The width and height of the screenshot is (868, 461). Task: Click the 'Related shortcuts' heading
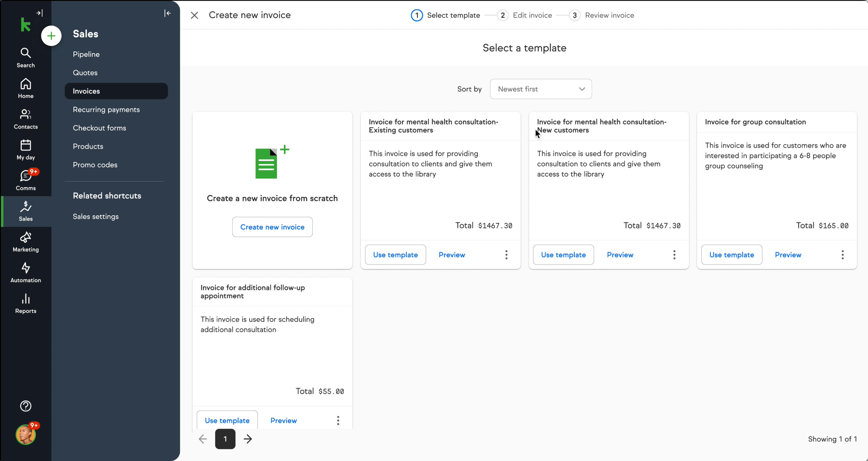[x=107, y=196]
